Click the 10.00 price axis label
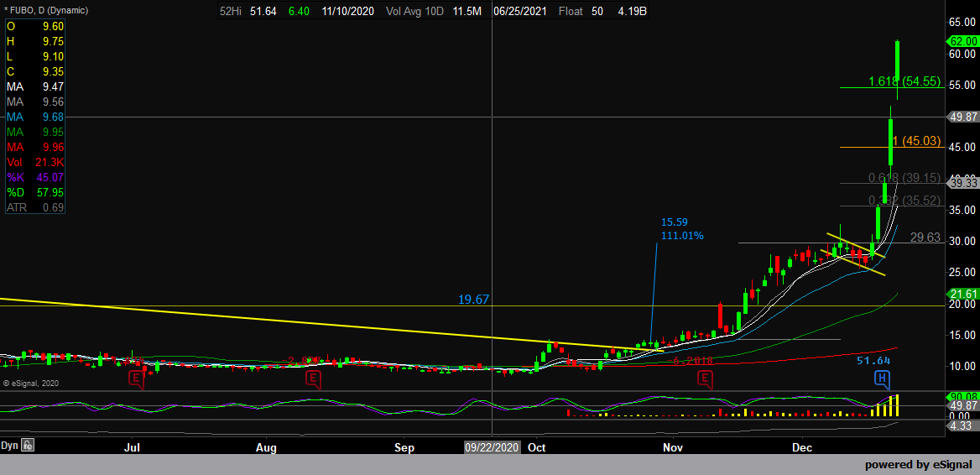 (x=963, y=366)
